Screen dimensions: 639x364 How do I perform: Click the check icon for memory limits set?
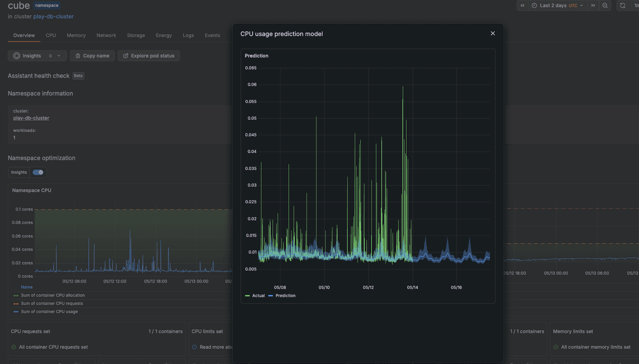pos(556,347)
